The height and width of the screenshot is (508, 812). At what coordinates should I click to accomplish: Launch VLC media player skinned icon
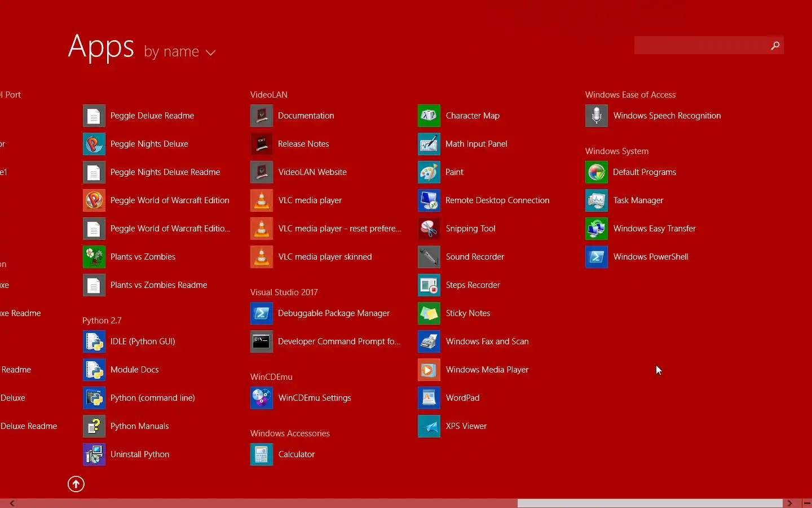tap(262, 257)
